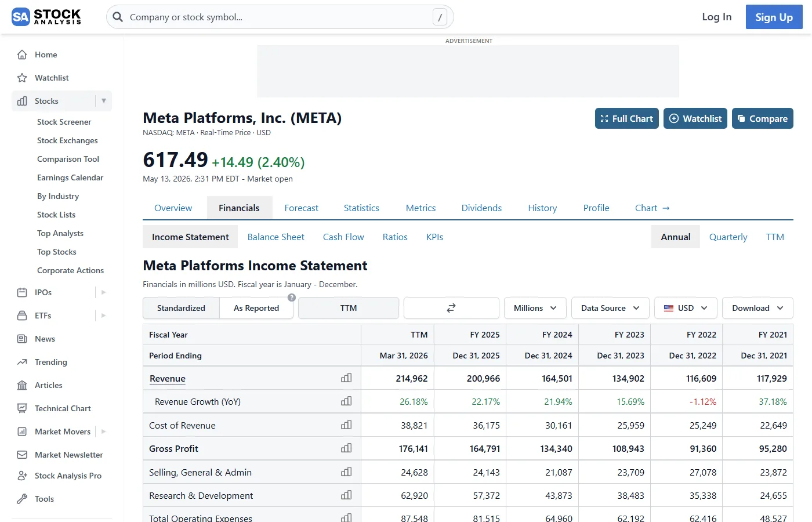
Task: Show chart for Selling, General & Admin row
Action: pos(346,472)
